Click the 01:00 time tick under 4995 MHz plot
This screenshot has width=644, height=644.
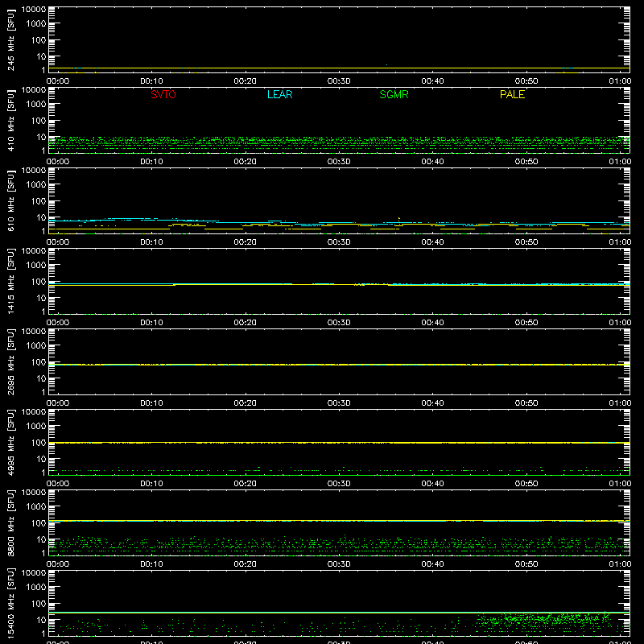point(620,484)
